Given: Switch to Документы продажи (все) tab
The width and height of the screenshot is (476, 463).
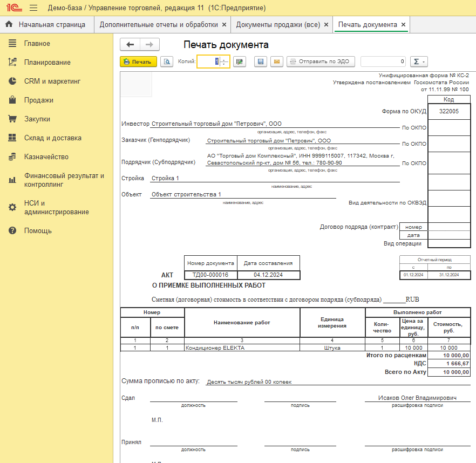Looking at the screenshot, I should tap(278, 25).
